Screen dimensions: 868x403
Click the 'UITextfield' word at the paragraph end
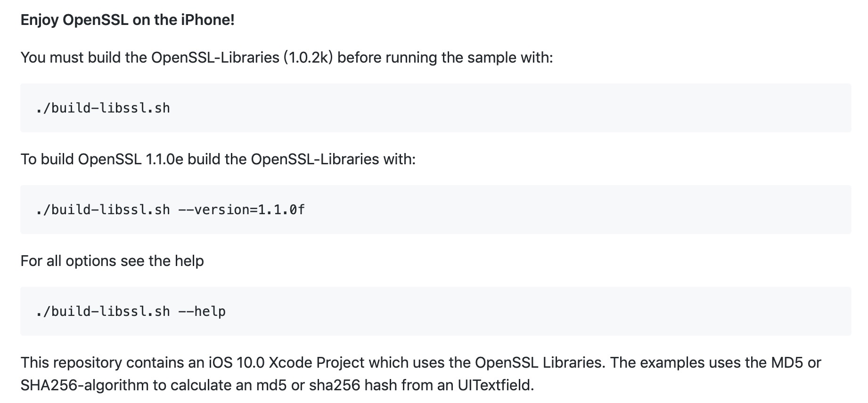coord(496,385)
